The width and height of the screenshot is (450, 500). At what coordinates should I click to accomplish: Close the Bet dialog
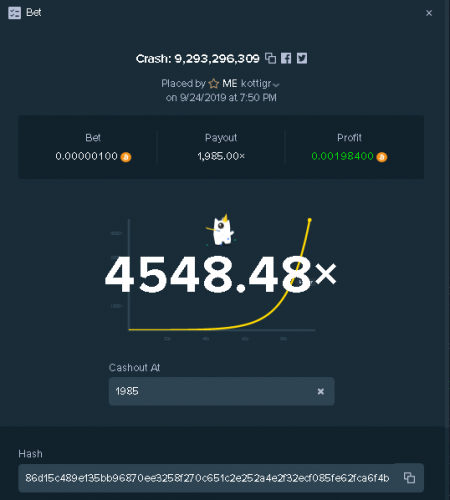(x=429, y=13)
